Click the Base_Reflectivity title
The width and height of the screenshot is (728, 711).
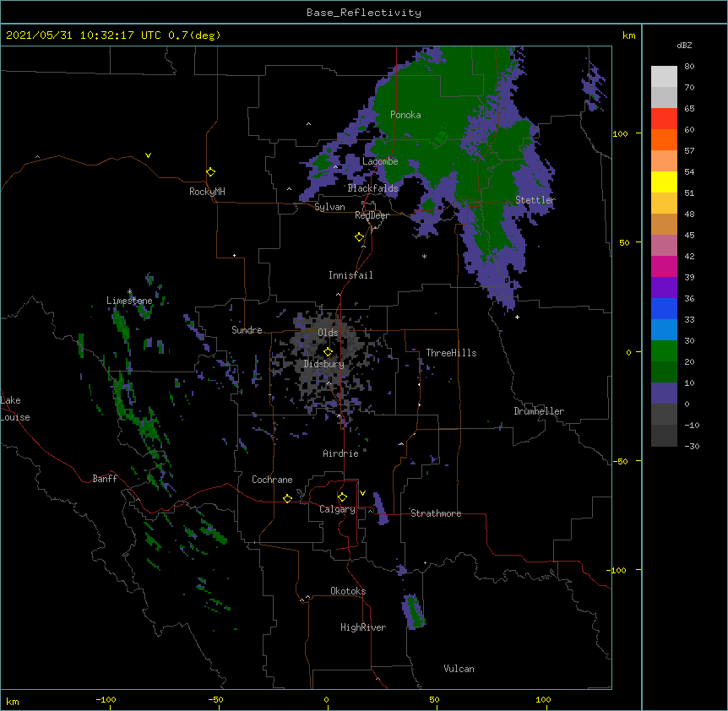[x=364, y=13]
